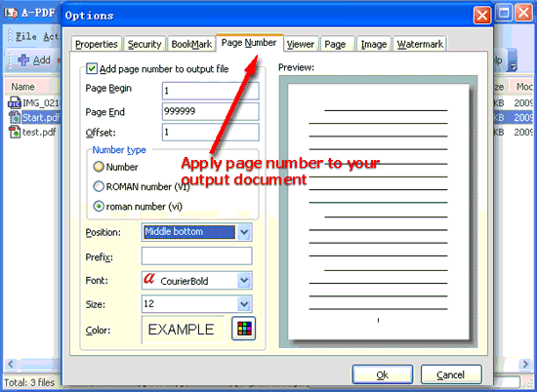The width and height of the screenshot is (537, 392).
Task: Select the IMG_021 picture file icon
Action: (x=15, y=102)
